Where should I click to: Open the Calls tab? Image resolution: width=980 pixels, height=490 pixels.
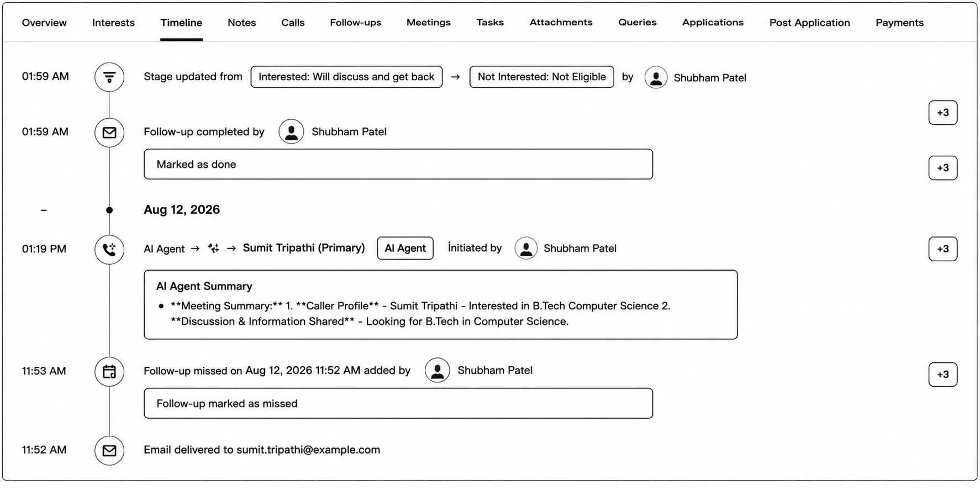click(x=293, y=23)
